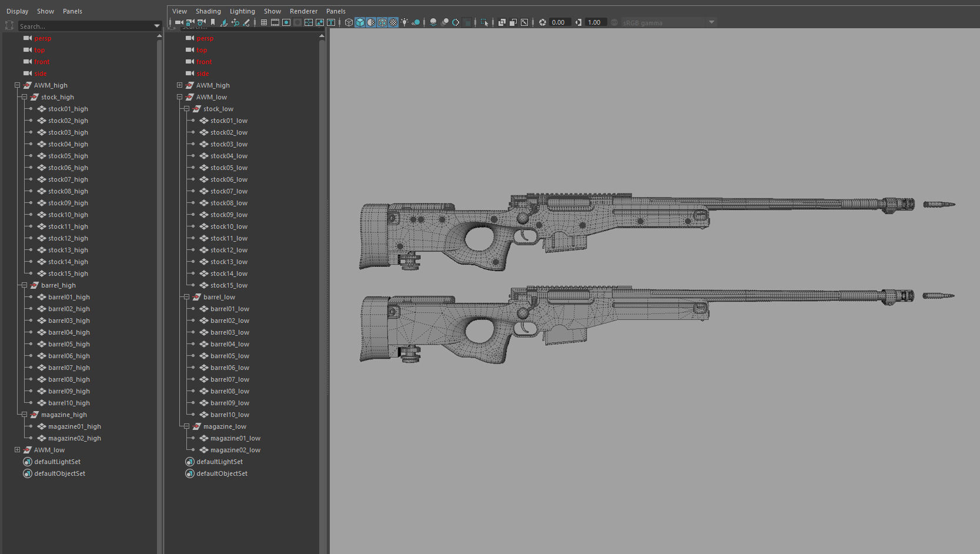Click the Grease Pencil icon
Viewport: 980px width, 554px height.
[x=246, y=22]
